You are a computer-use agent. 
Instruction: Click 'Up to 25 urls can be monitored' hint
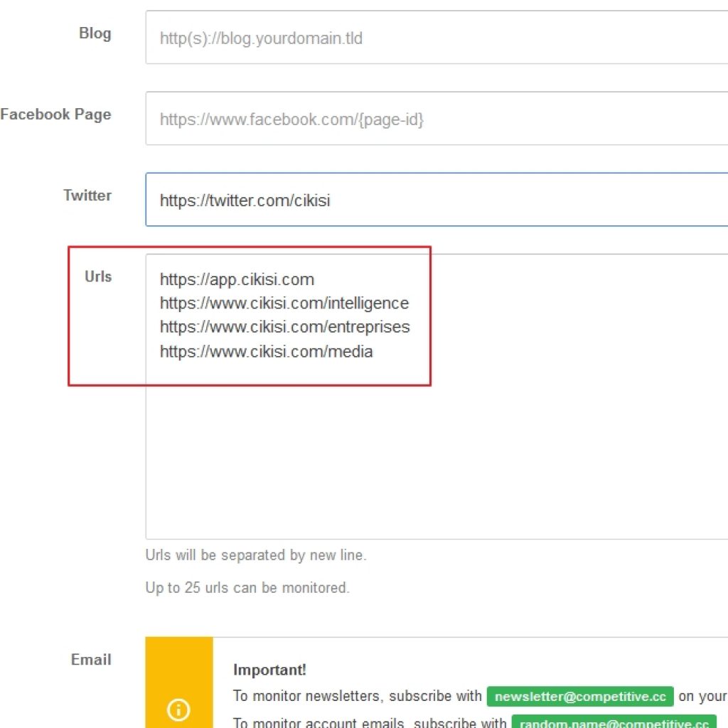tap(247, 587)
